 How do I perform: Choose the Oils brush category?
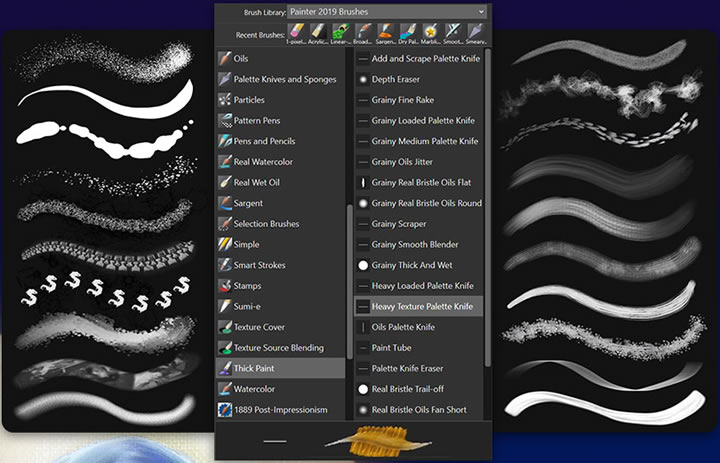pyautogui.click(x=281, y=58)
